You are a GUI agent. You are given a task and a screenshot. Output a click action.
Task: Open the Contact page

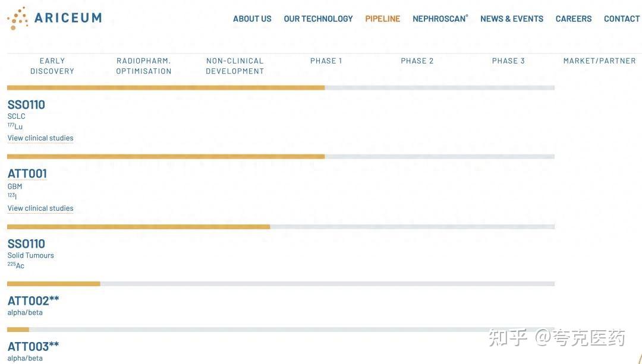pyautogui.click(x=621, y=19)
